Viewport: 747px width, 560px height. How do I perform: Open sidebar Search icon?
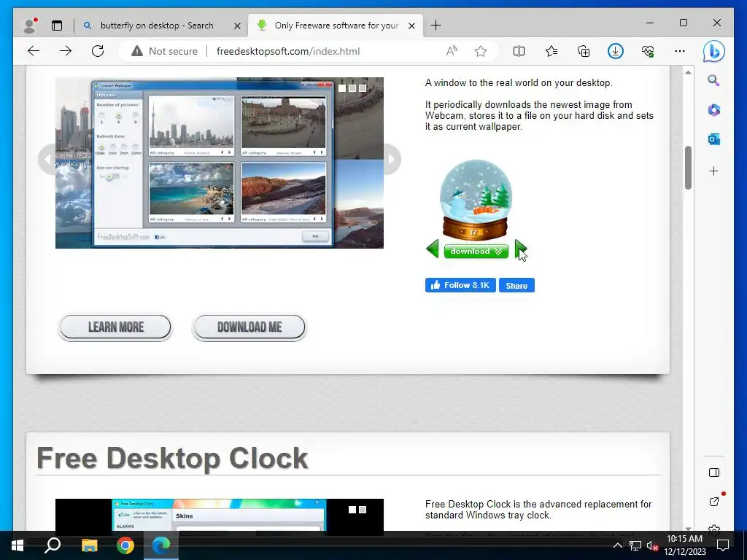(x=713, y=80)
